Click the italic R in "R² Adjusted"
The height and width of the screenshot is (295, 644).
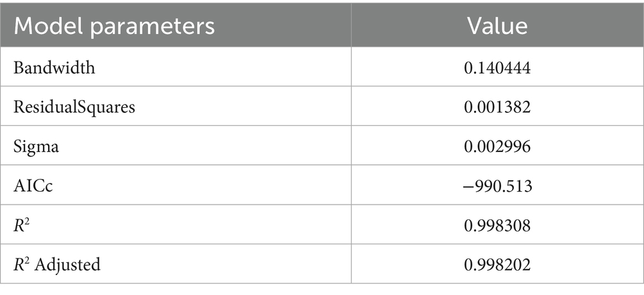(19, 264)
